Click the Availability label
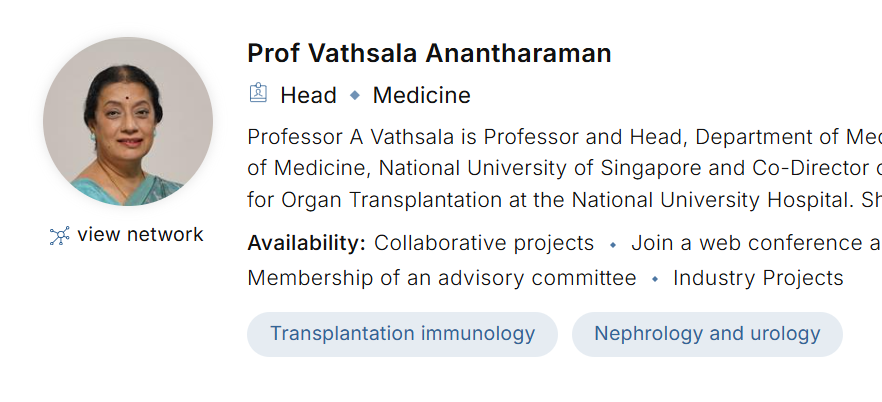The image size is (882, 402). click(307, 243)
